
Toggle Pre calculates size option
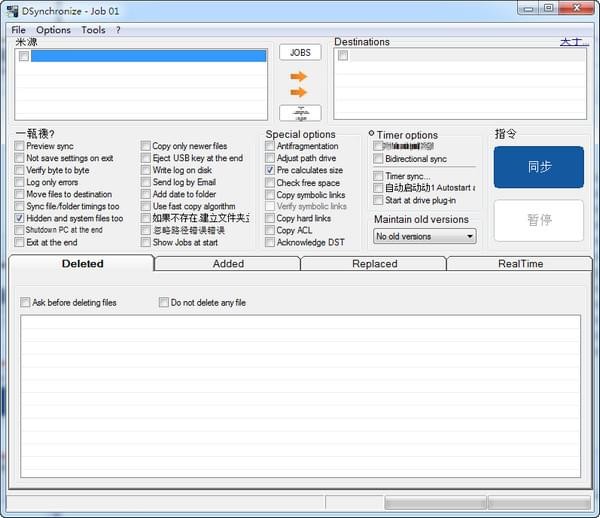pyautogui.click(x=270, y=171)
